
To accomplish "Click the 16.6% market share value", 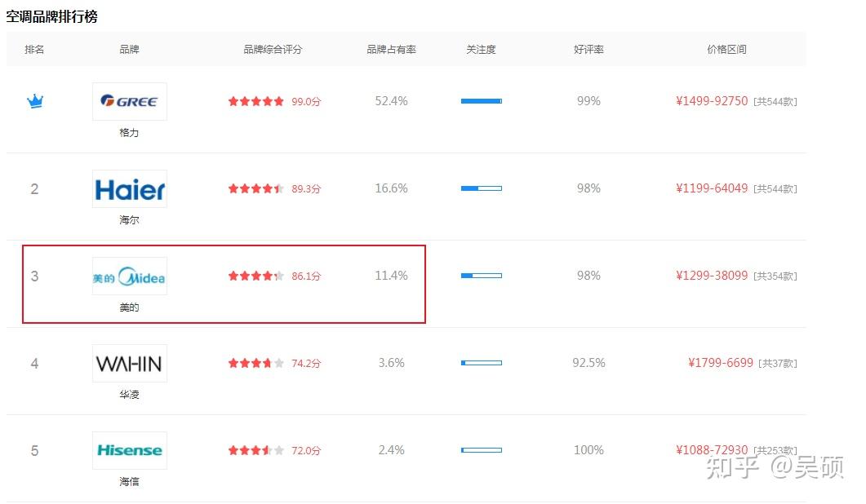I will click(x=391, y=188).
